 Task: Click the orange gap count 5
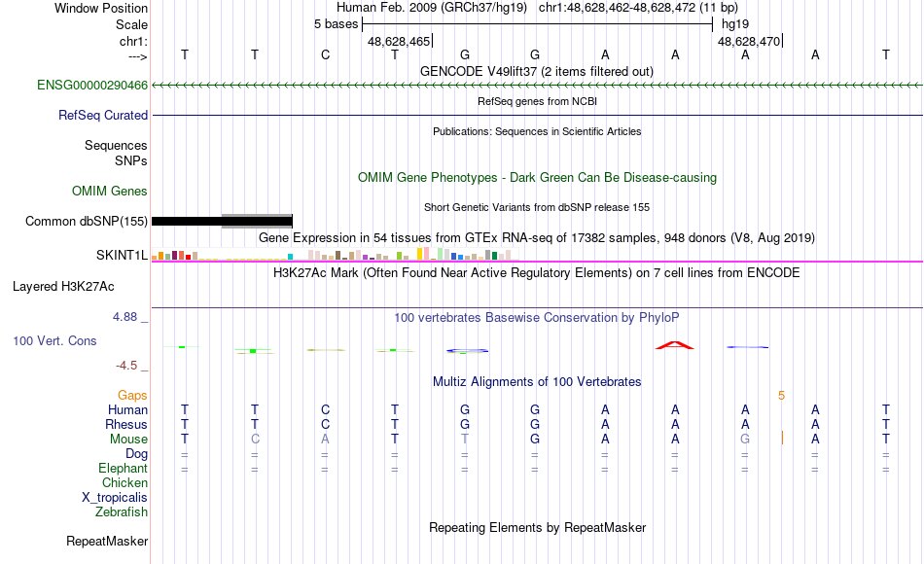coord(781,396)
